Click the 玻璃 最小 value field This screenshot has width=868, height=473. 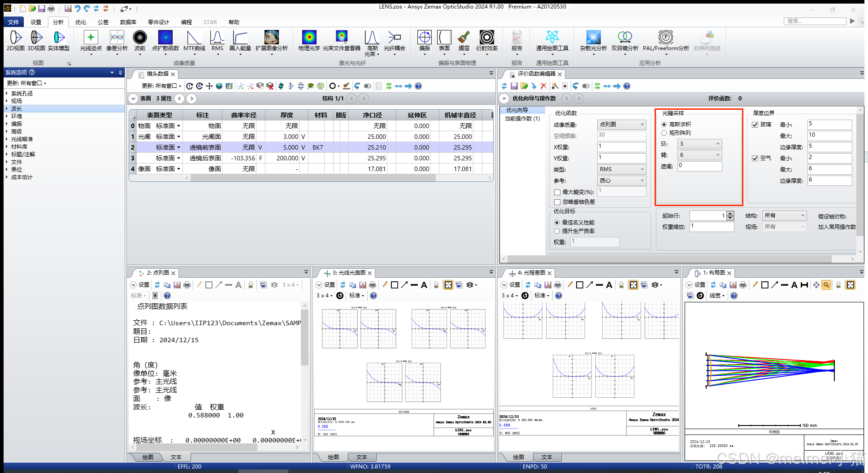click(829, 125)
